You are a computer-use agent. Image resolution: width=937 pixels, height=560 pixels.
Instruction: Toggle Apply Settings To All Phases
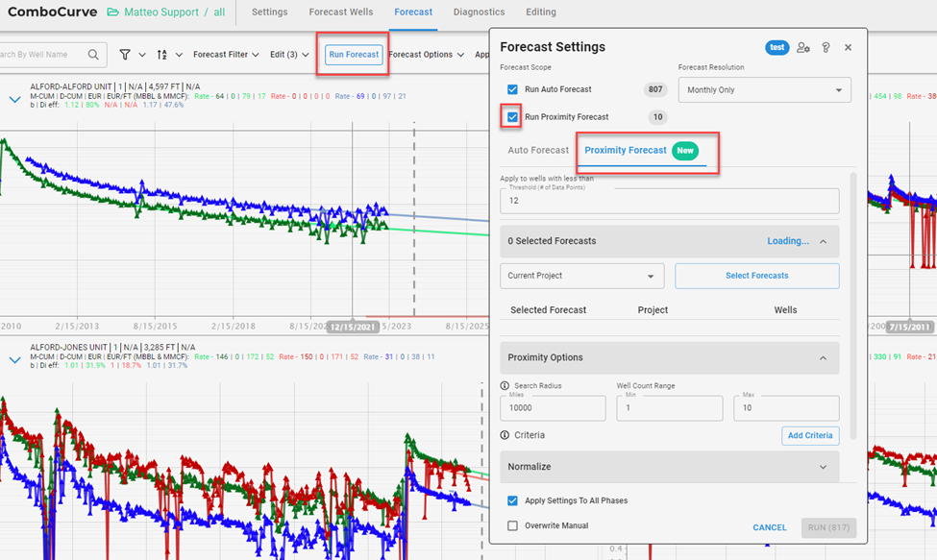(513, 500)
